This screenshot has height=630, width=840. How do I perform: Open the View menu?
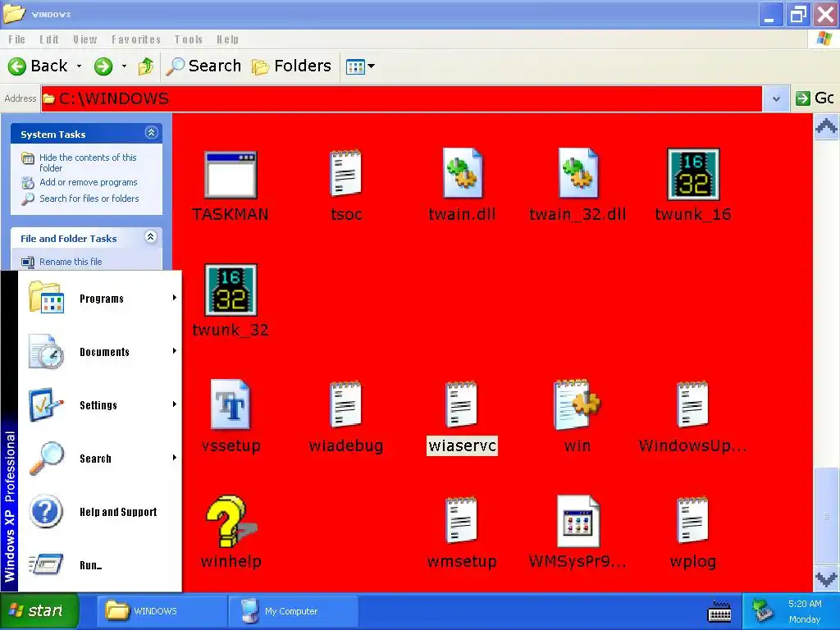click(x=85, y=39)
